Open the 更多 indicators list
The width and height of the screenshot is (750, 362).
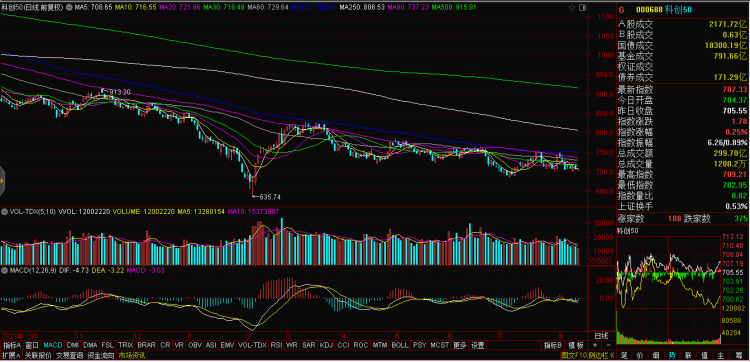point(460,345)
